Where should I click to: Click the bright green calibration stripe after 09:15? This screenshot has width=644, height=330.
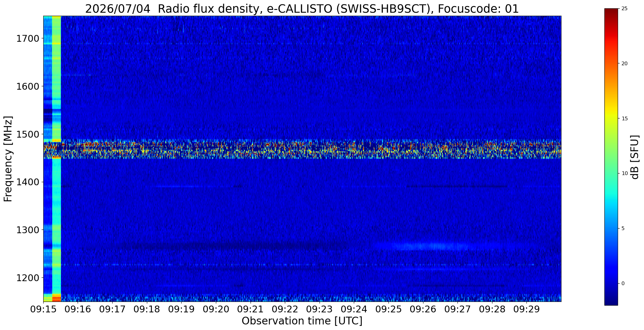point(57,159)
